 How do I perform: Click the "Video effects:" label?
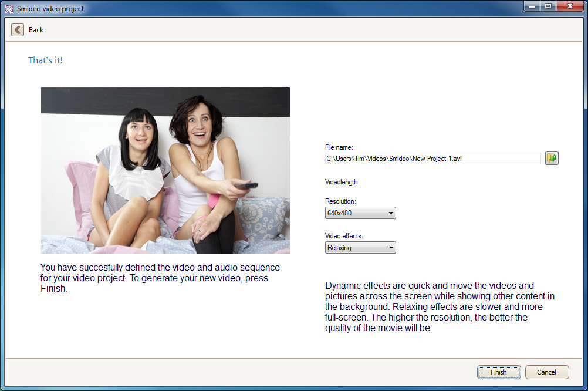344,236
